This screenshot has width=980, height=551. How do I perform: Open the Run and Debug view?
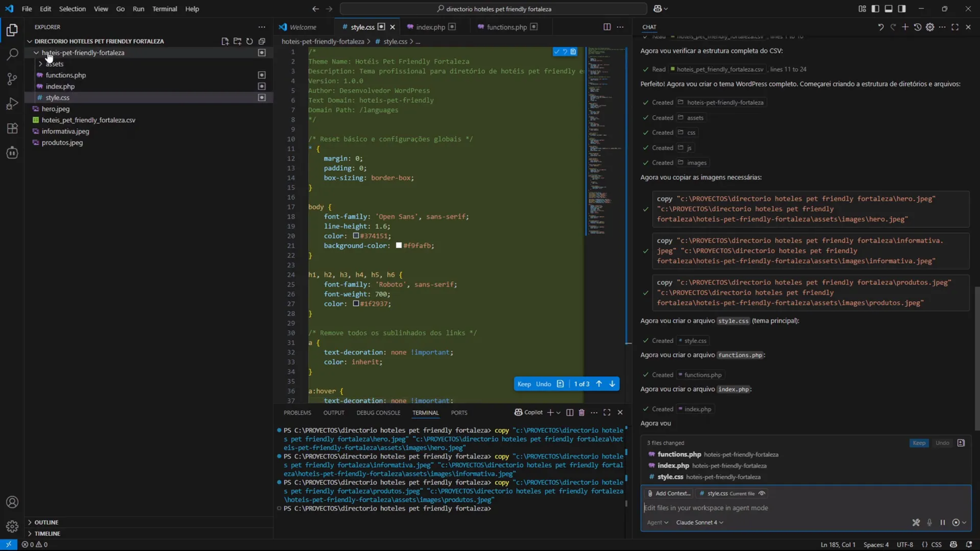[12, 103]
